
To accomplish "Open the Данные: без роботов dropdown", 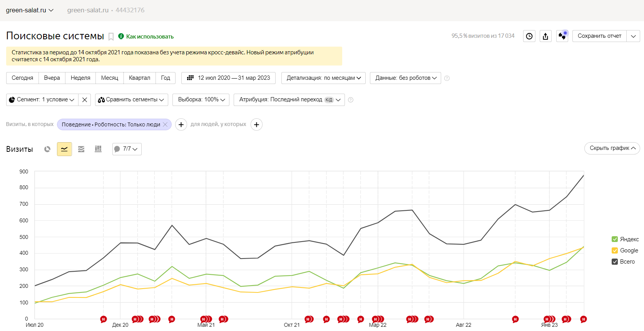I will click(x=405, y=78).
